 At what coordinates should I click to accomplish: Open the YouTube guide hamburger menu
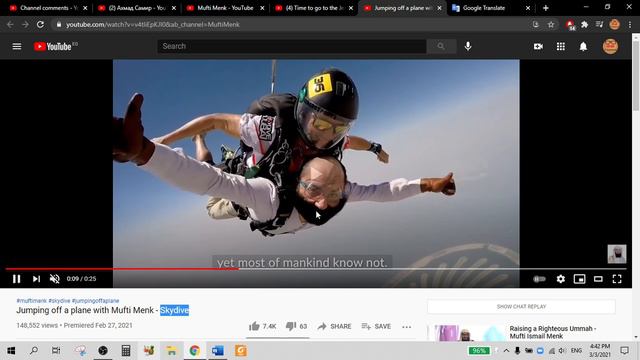tap(17, 47)
